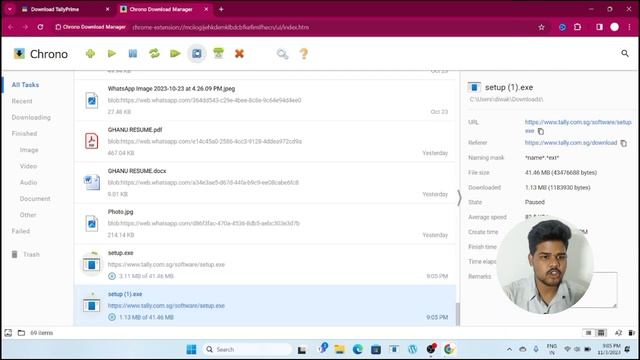This screenshot has width=640, height=360.
Task: Reload the page
Action: (x=40, y=27)
